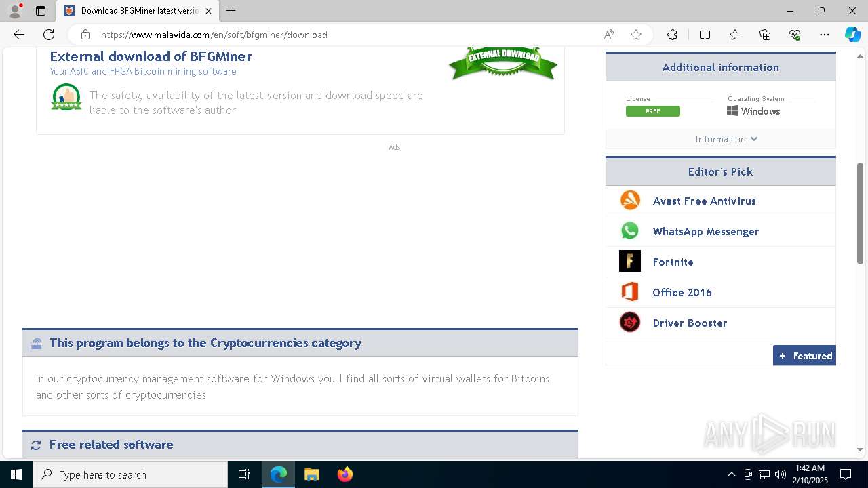Click the browser Back arrow
Image resolution: width=868 pixels, height=488 pixels.
click(19, 35)
